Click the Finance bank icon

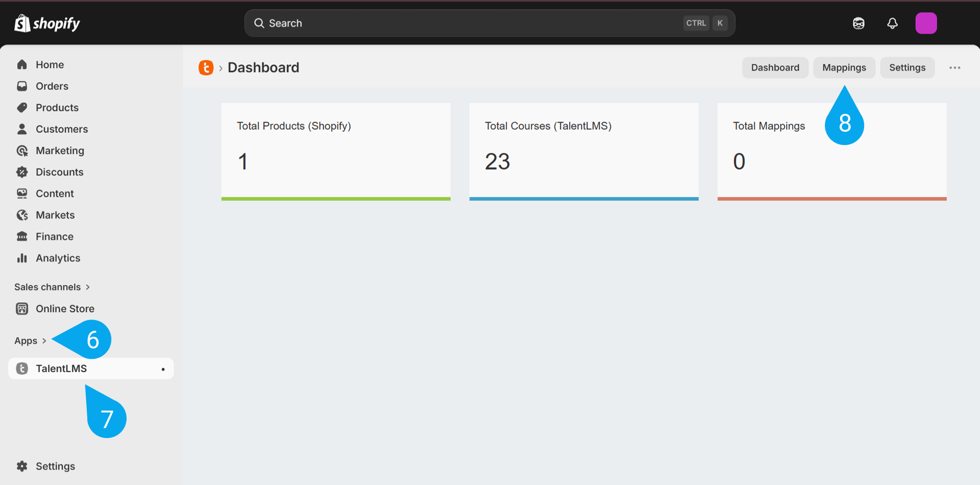tap(22, 236)
